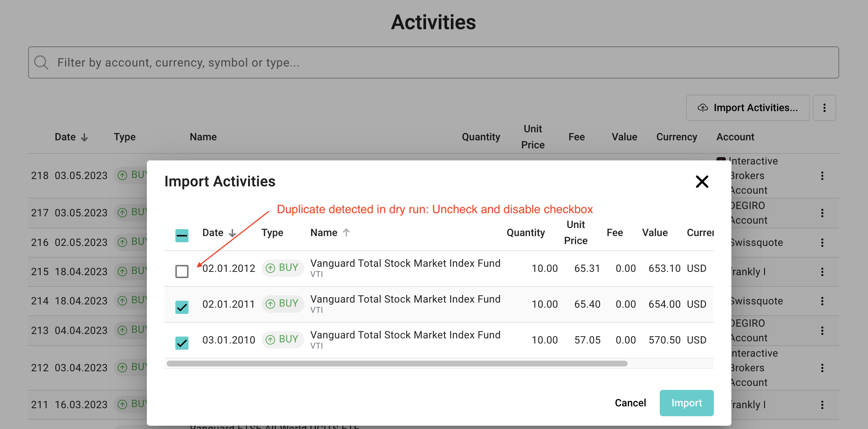The image size is (868, 429).
Task: Click the Unit Price column header in dialog
Action: tap(575, 232)
